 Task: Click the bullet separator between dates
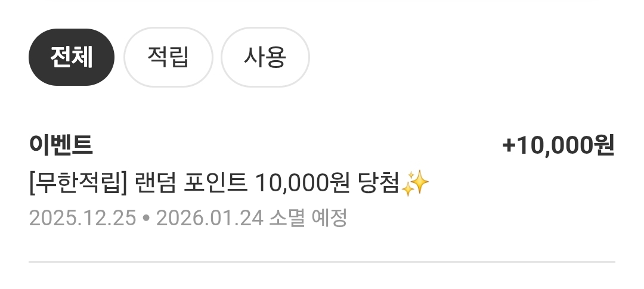pos(146,219)
